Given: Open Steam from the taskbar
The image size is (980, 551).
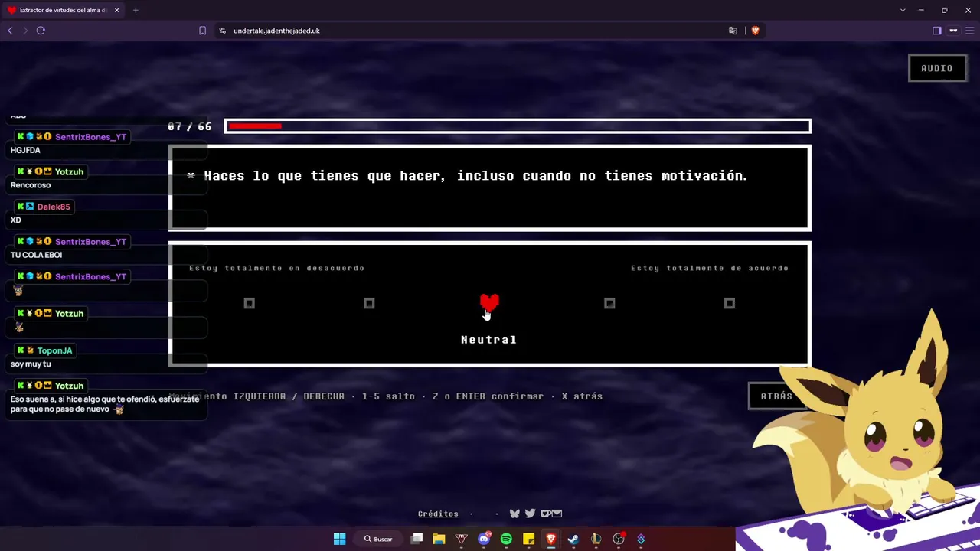Looking at the screenshot, I should 573,539.
